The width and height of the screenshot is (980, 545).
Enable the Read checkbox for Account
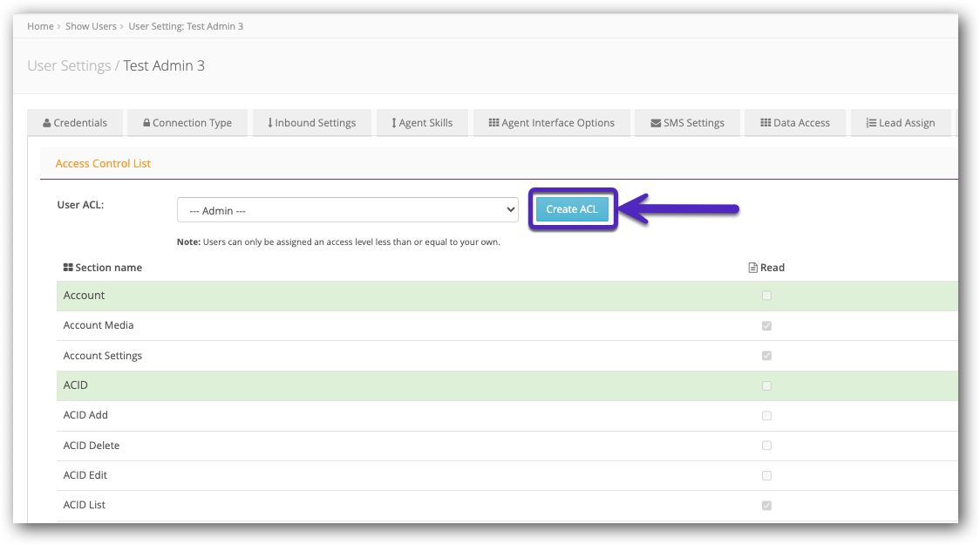[x=766, y=296]
